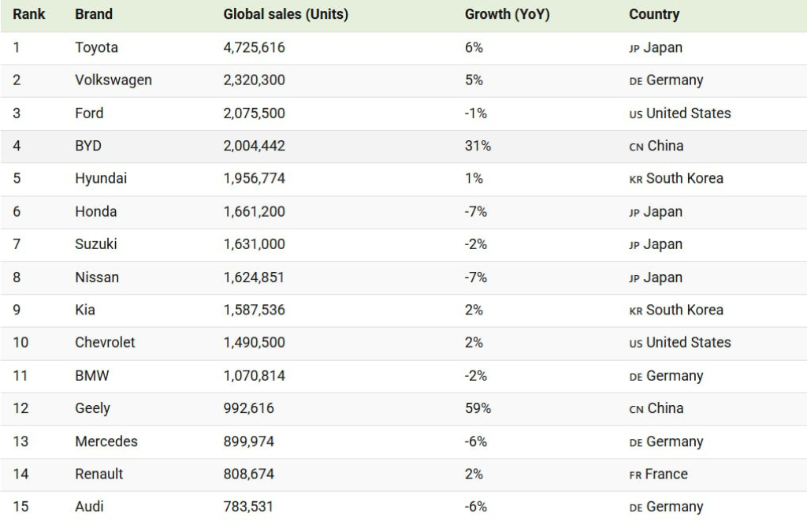Select Geely's 59% growth cell
This screenshot has width=807, height=532.
point(478,408)
